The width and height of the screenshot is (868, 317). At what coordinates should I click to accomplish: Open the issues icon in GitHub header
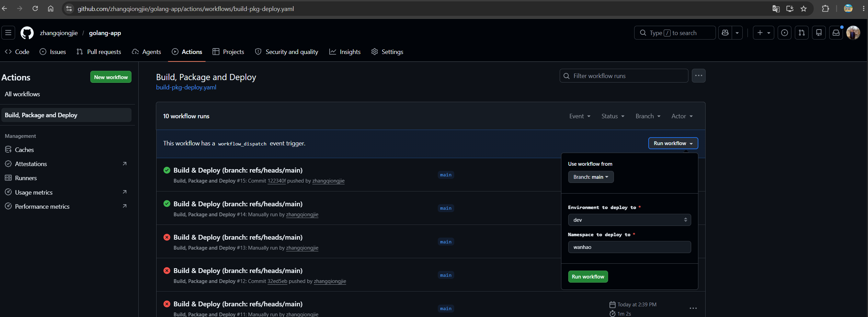(785, 33)
